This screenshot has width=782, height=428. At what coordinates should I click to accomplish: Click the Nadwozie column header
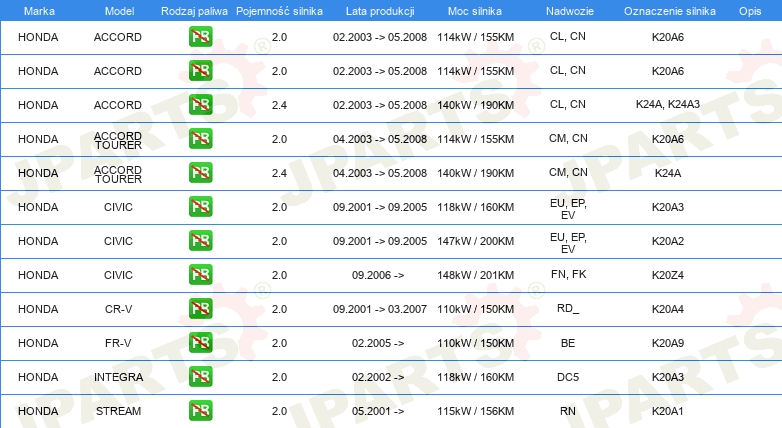coord(570,11)
